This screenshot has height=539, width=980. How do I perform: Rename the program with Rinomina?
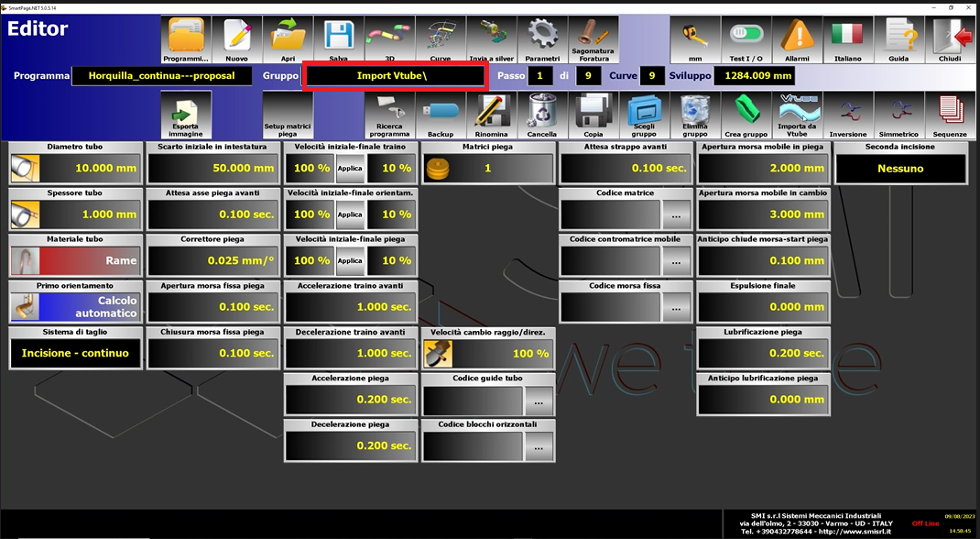(x=491, y=115)
